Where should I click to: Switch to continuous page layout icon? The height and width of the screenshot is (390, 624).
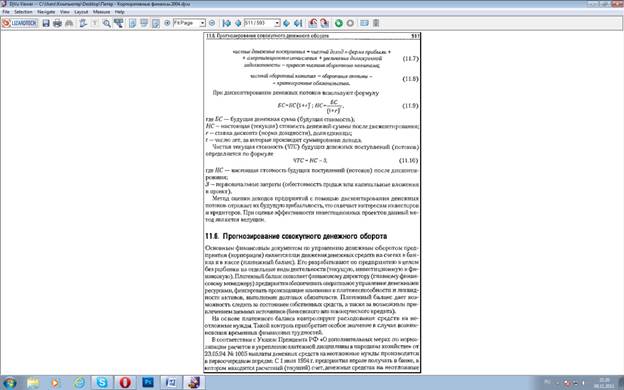pos(144,23)
